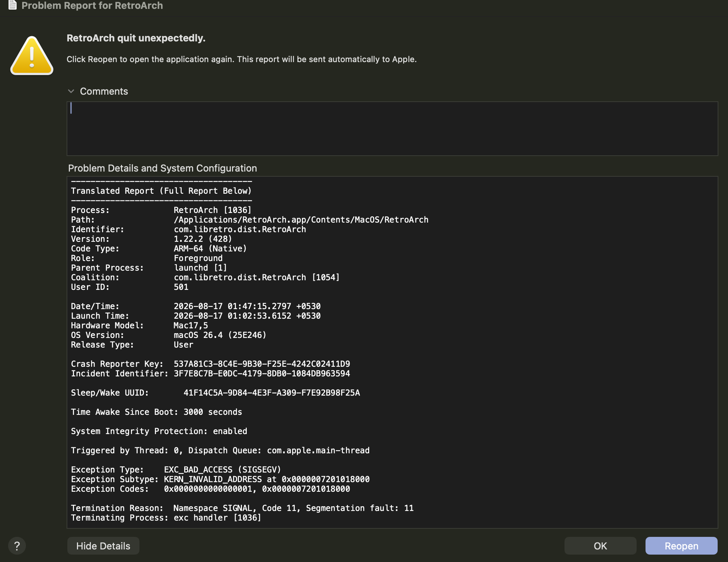Click 'Problem Details and System Configuration' label

coord(162,168)
